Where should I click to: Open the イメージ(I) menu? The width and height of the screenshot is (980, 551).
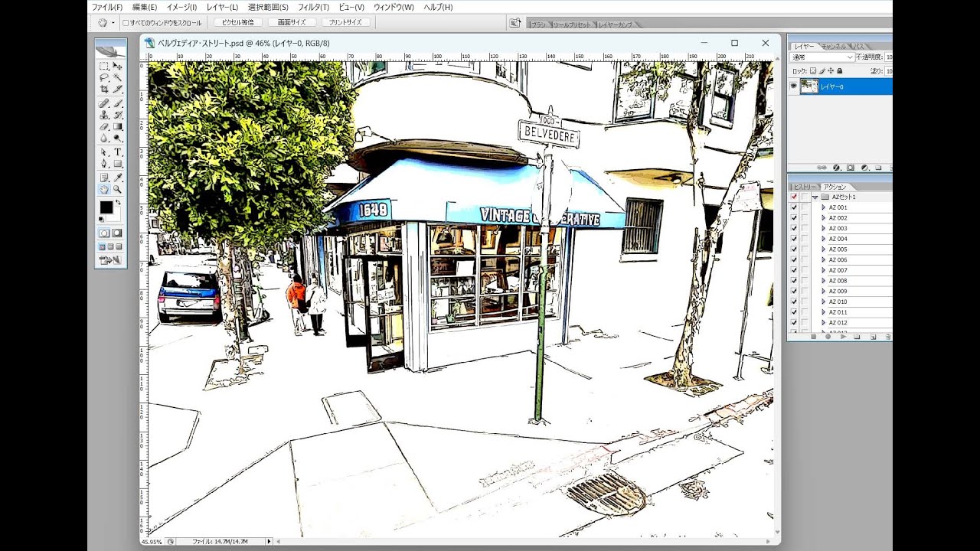click(181, 7)
